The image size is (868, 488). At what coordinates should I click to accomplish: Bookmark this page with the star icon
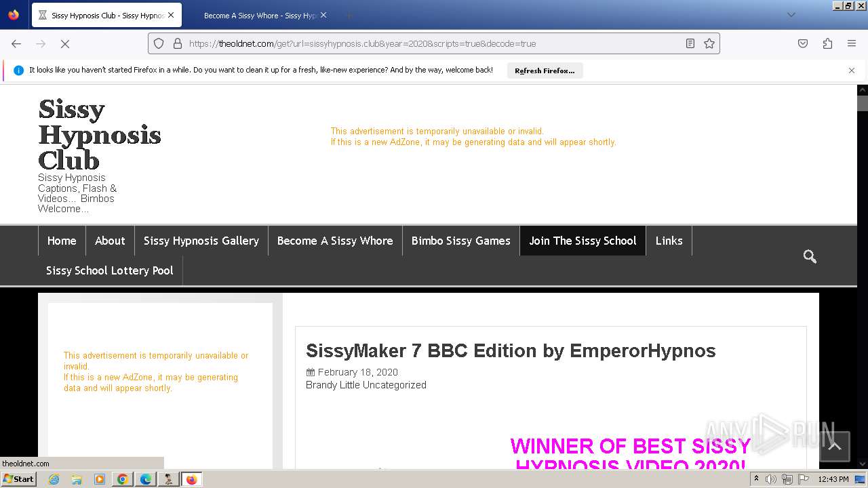tap(709, 43)
